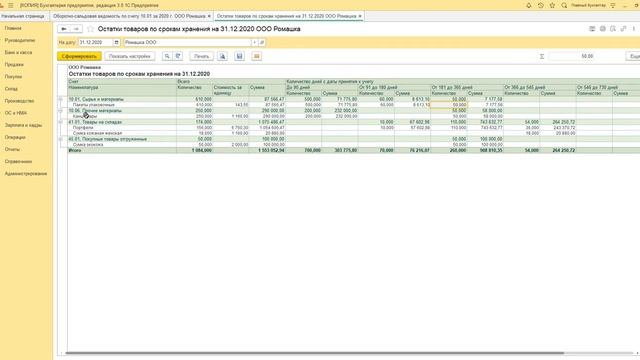Open ОС и НМА section in sidebar
This screenshot has height=360, width=640.
16,113
